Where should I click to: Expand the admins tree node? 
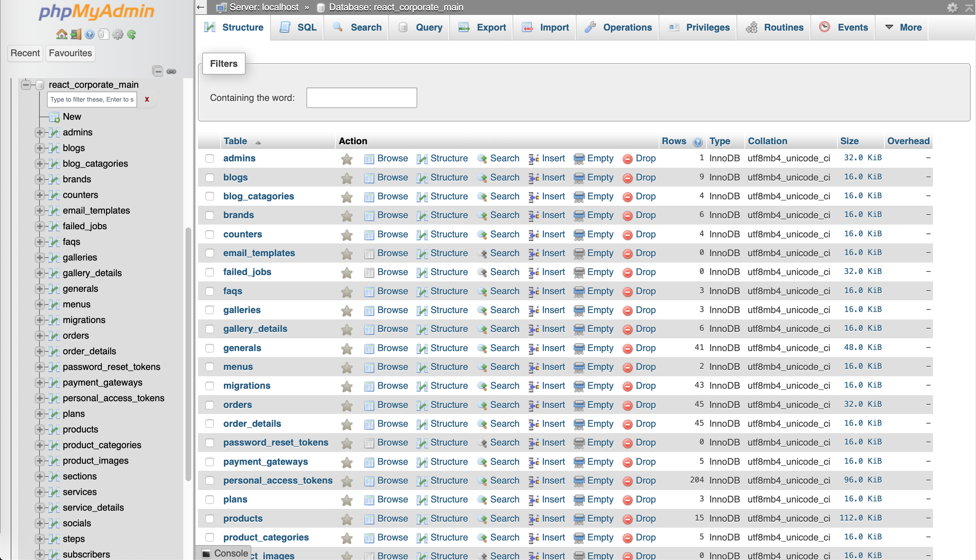click(x=39, y=132)
